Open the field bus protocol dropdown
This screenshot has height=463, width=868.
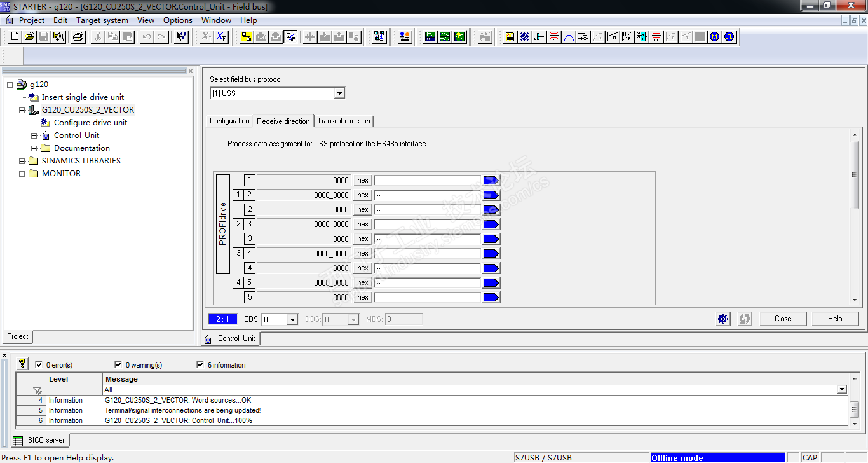click(339, 93)
